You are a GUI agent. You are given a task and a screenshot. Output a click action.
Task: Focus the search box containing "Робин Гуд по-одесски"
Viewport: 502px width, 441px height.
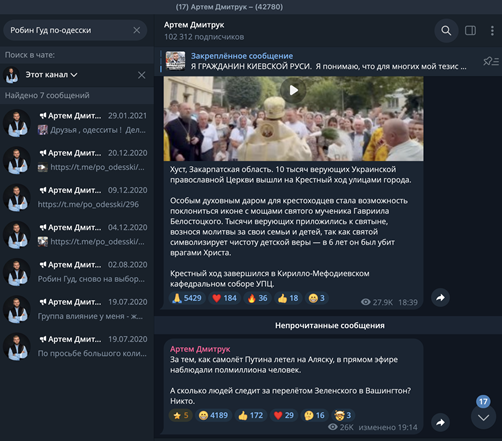point(68,30)
